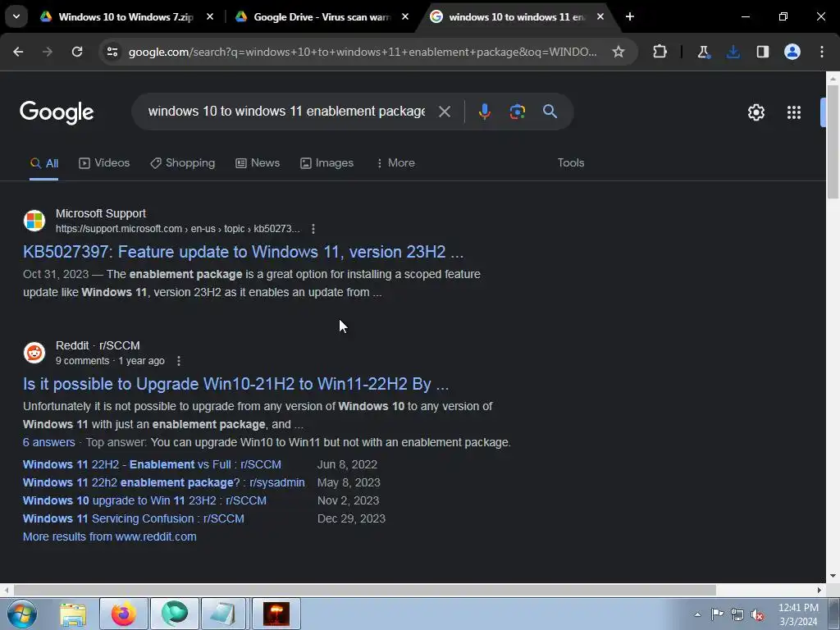Image resolution: width=840 pixels, height=630 pixels.
Task: Close the windows 10 to windows 11 search tab
Action: pyautogui.click(x=600, y=16)
